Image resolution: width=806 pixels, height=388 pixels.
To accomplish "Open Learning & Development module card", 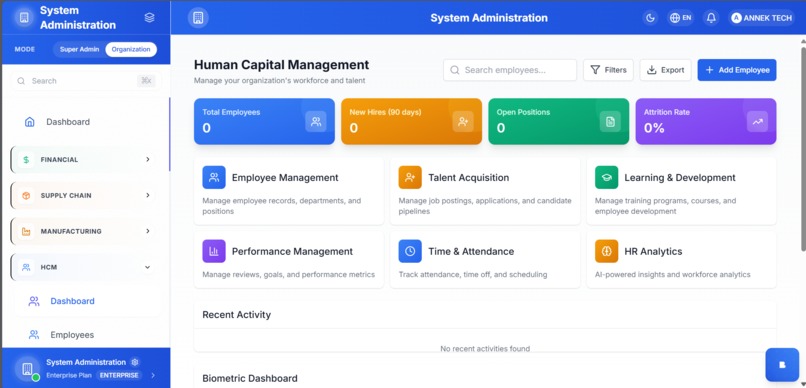I will tap(682, 191).
